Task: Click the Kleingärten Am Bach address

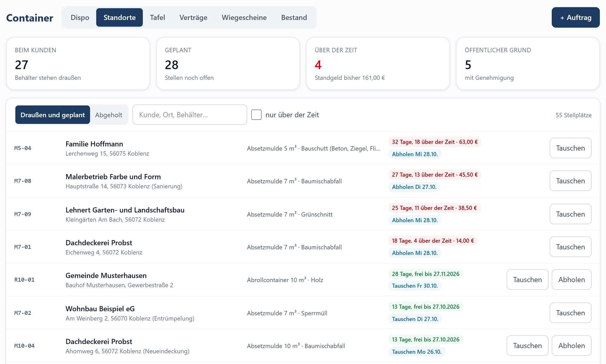Action: click(x=115, y=219)
